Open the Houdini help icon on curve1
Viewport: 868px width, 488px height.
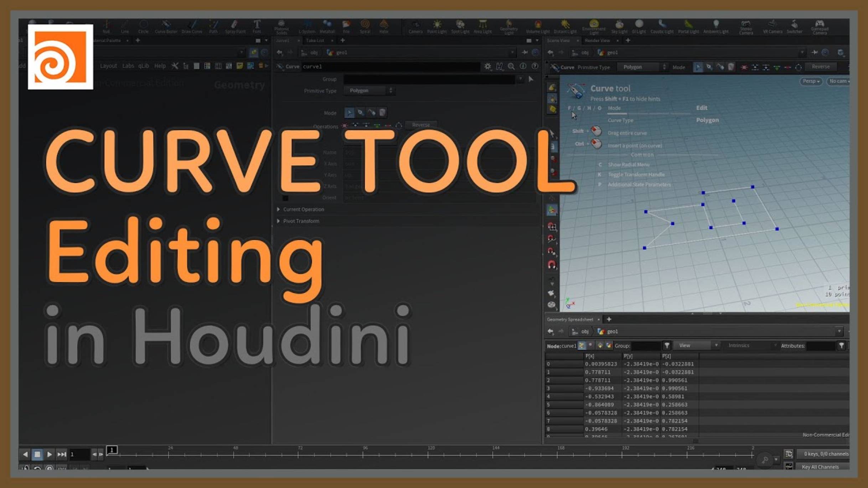pos(500,67)
